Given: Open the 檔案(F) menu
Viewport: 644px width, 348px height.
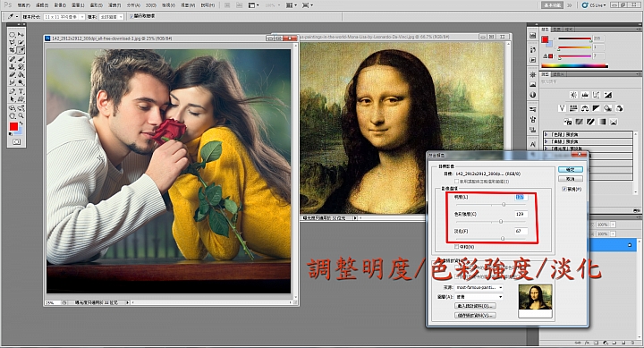Looking at the screenshot, I should [x=24, y=5].
